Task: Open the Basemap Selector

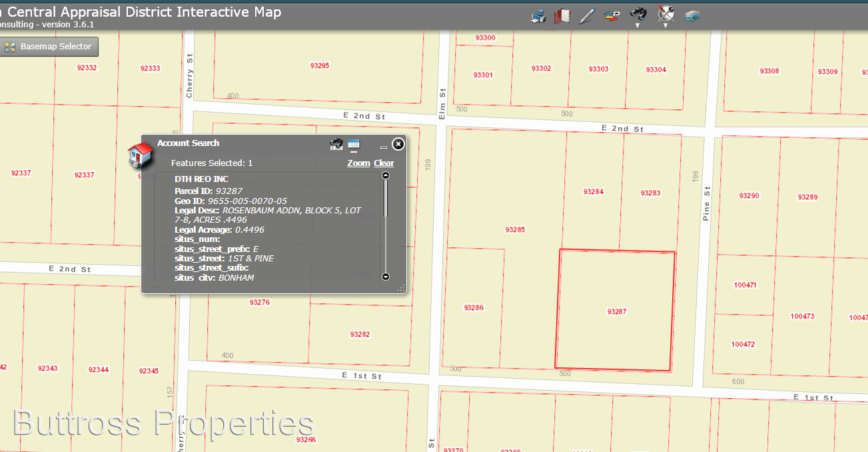Action: coord(49,47)
